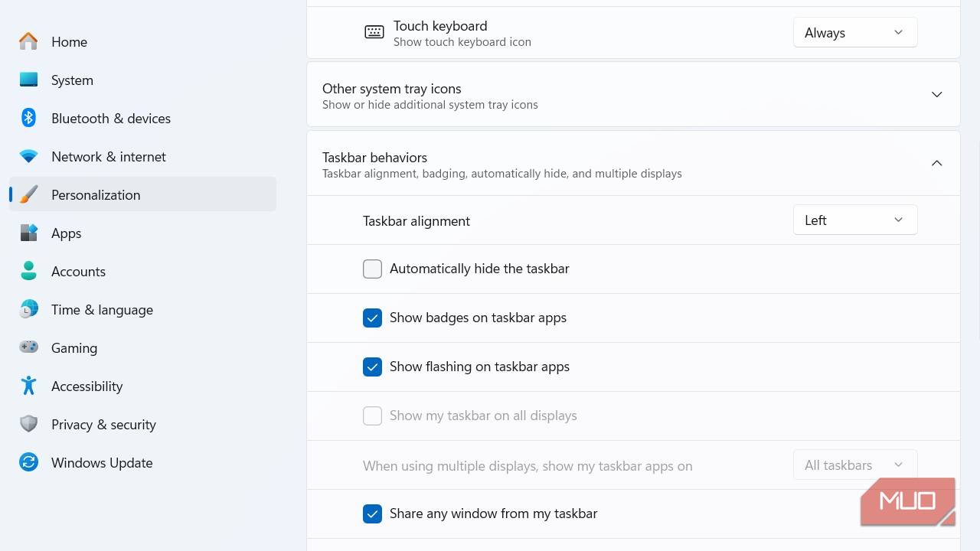Click the Windows Update refresh icon
Screen dimensions: 980x551
[x=28, y=462]
